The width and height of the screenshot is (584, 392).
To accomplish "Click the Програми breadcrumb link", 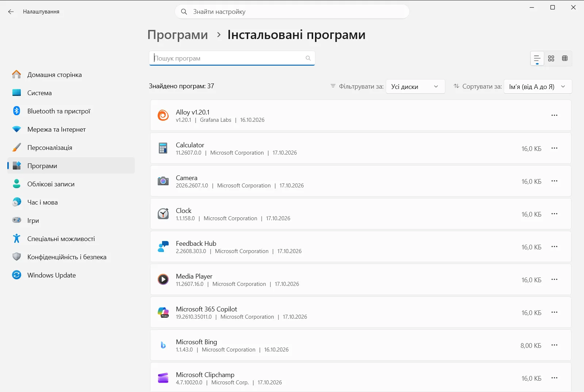I will pyautogui.click(x=178, y=35).
